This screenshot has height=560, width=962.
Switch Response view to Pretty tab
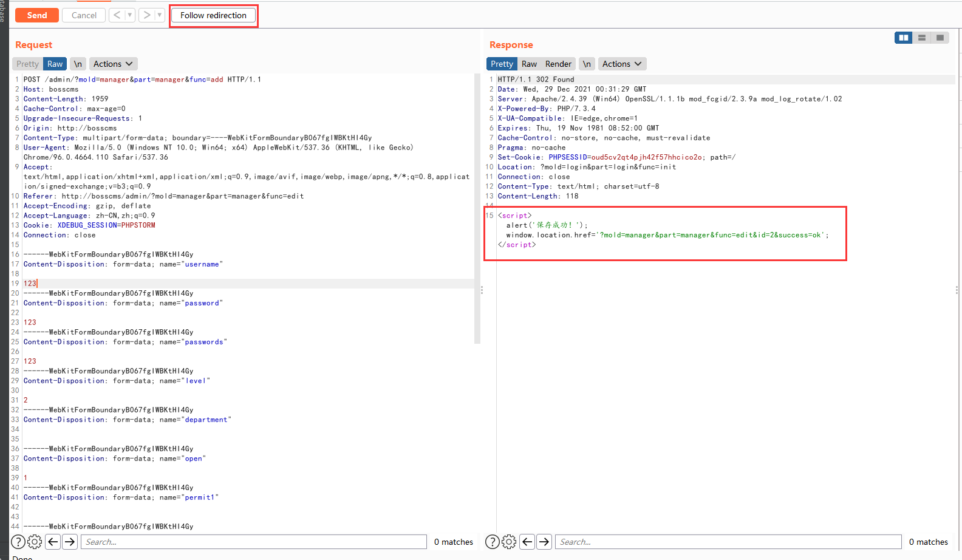point(502,64)
